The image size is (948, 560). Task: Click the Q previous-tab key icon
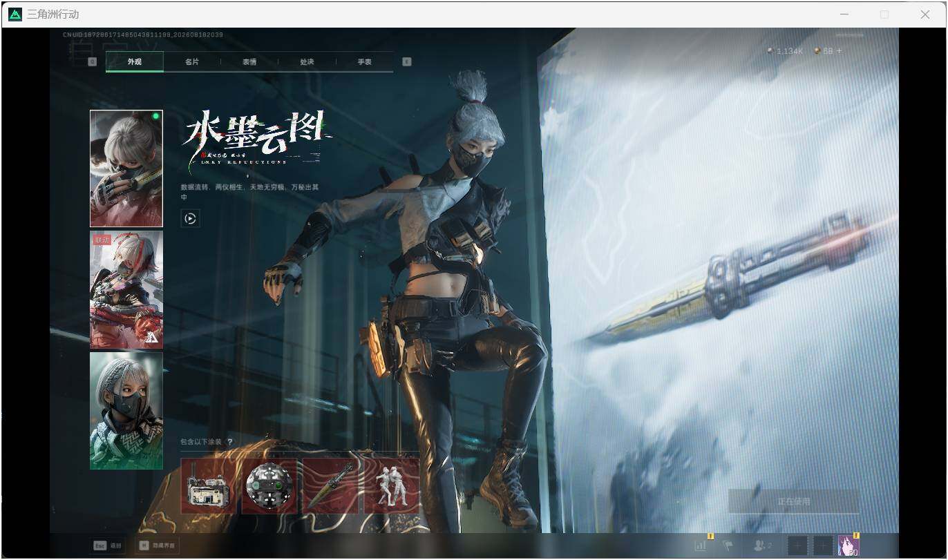coord(93,61)
